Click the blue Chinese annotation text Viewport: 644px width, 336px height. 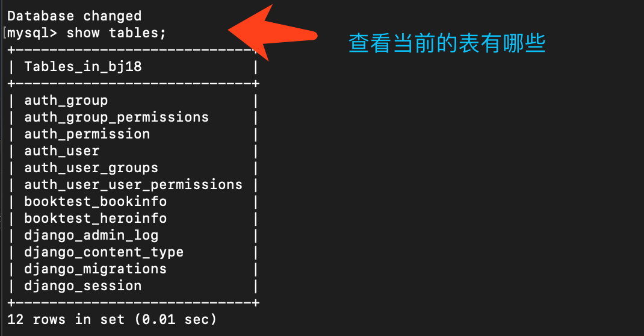[447, 43]
